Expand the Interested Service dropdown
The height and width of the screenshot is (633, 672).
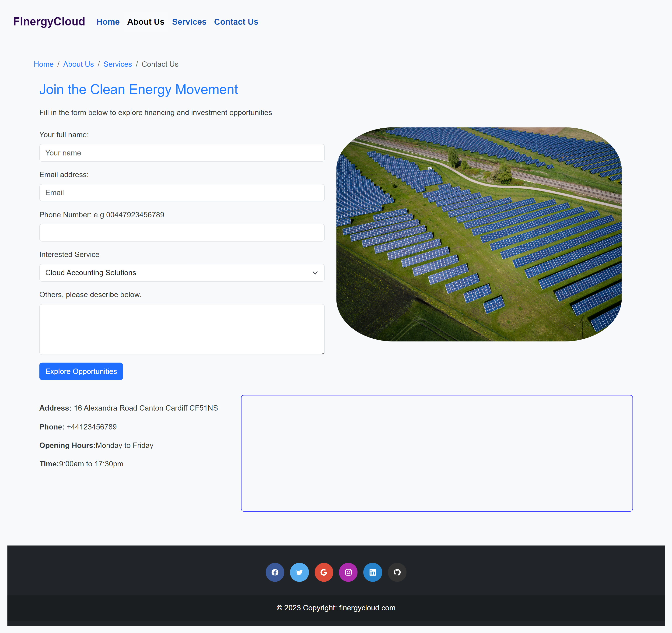click(x=182, y=273)
